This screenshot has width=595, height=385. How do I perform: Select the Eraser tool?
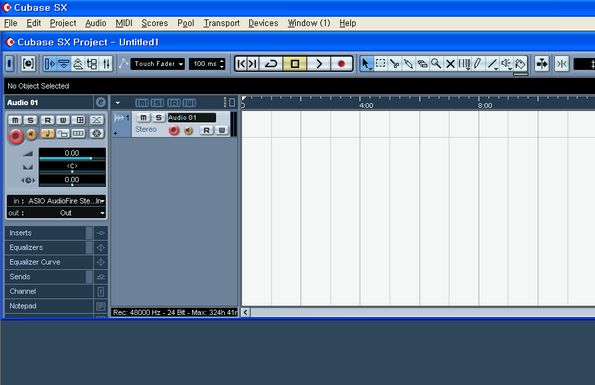422,64
